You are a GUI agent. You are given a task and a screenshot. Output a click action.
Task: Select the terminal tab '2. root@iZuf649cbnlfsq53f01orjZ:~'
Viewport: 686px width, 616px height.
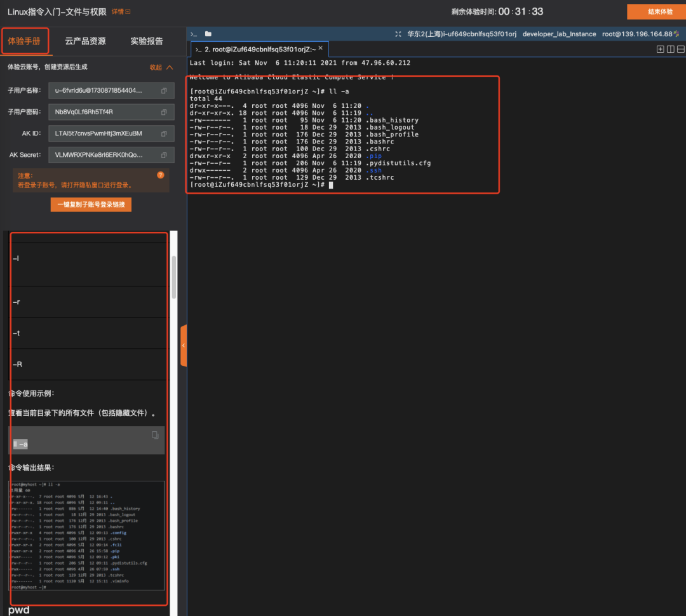pyautogui.click(x=260, y=50)
